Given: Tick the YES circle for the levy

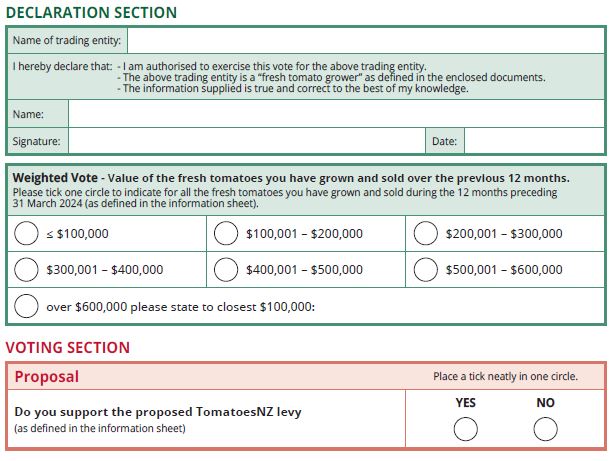Looking at the screenshot, I should (465, 429).
